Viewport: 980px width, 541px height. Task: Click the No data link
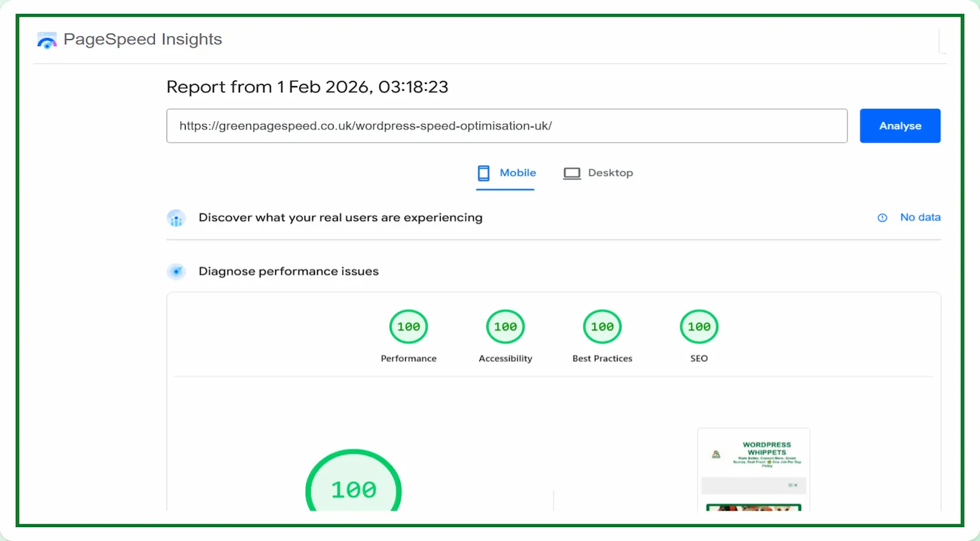(920, 218)
